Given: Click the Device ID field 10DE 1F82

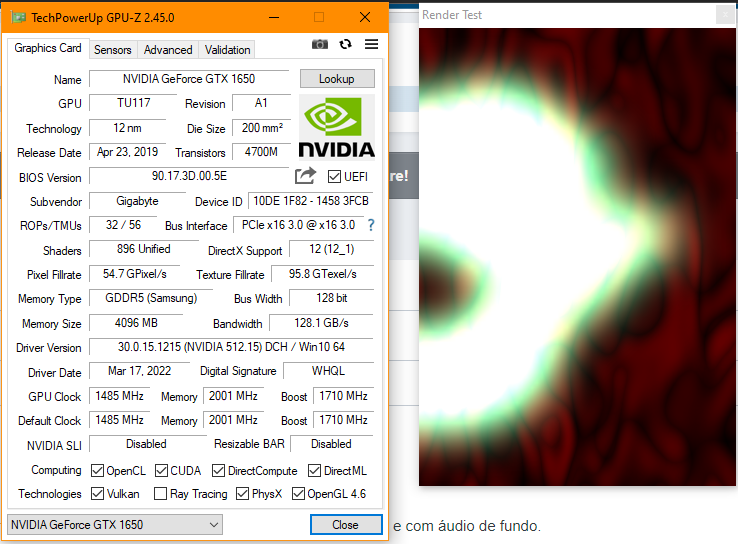Looking at the screenshot, I should point(311,201).
